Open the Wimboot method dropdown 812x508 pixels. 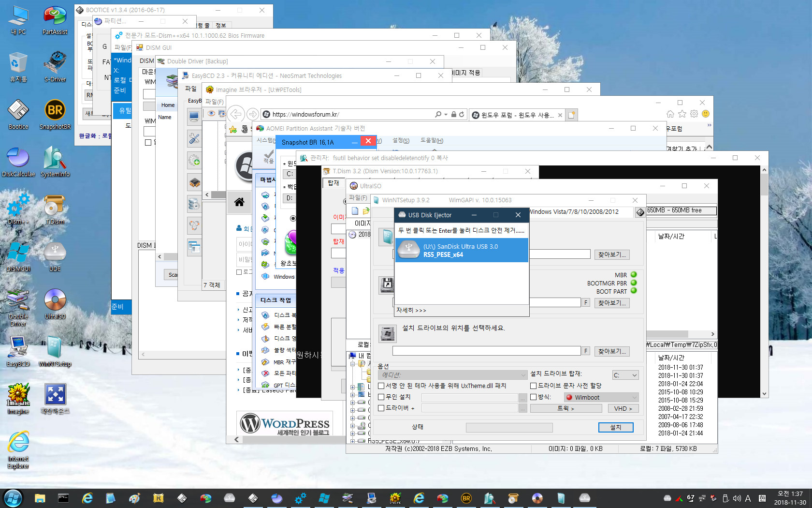coord(601,397)
